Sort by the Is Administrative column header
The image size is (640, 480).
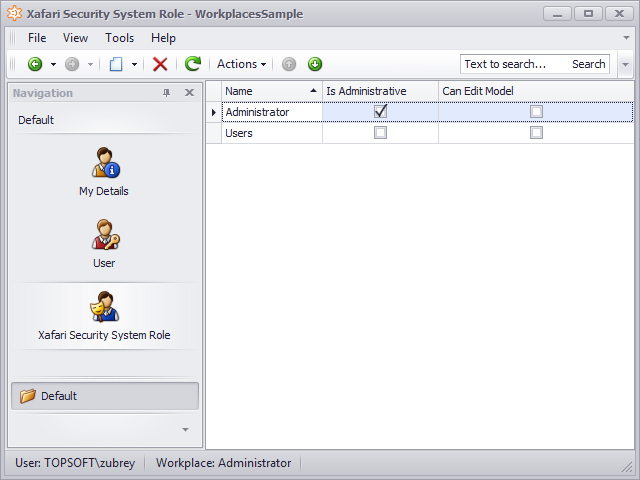coord(380,91)
